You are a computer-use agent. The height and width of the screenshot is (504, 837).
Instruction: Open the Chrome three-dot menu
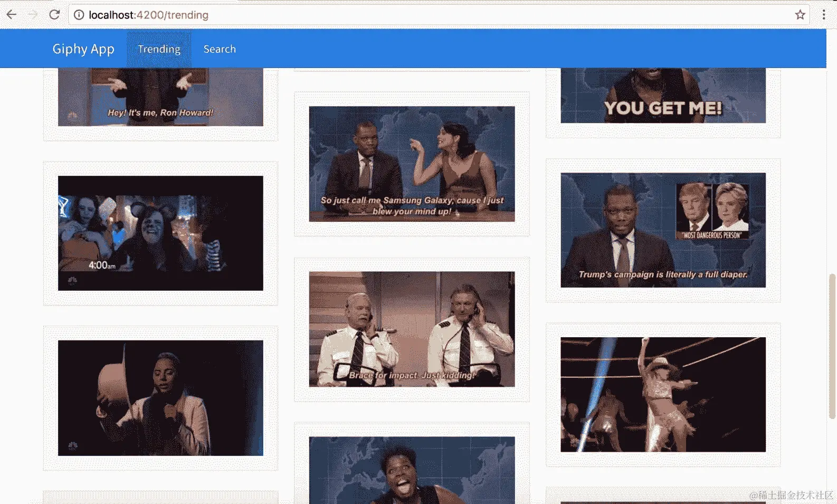[823, 15]
